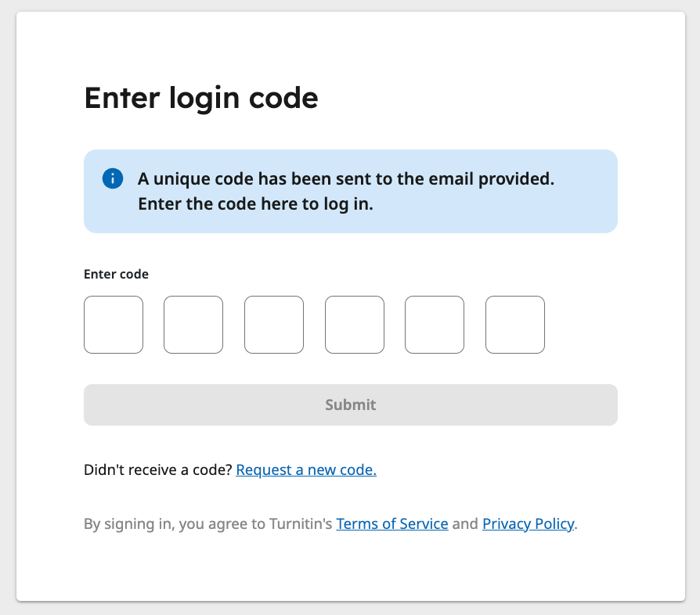Select the second code digit box
The height and width of the screenshot is (615, 700).
[x=193, y=325]
